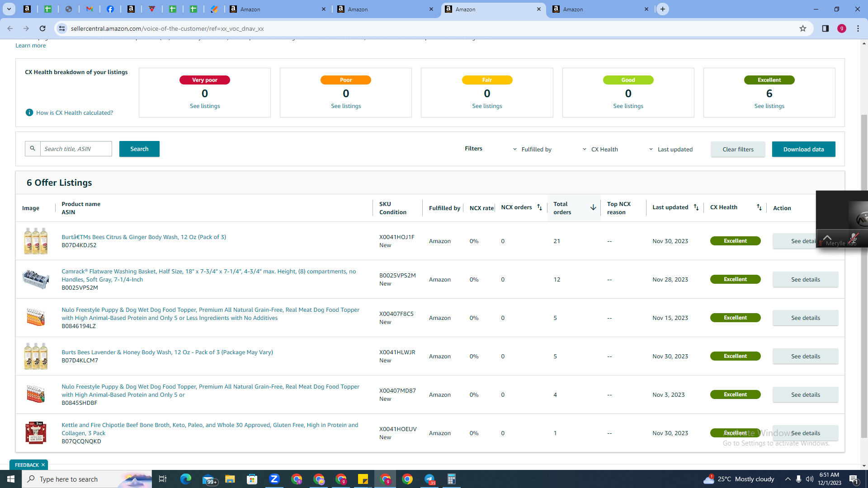Open the site information icon in address bar
868x488 pixels.
[x=62, y=28]
